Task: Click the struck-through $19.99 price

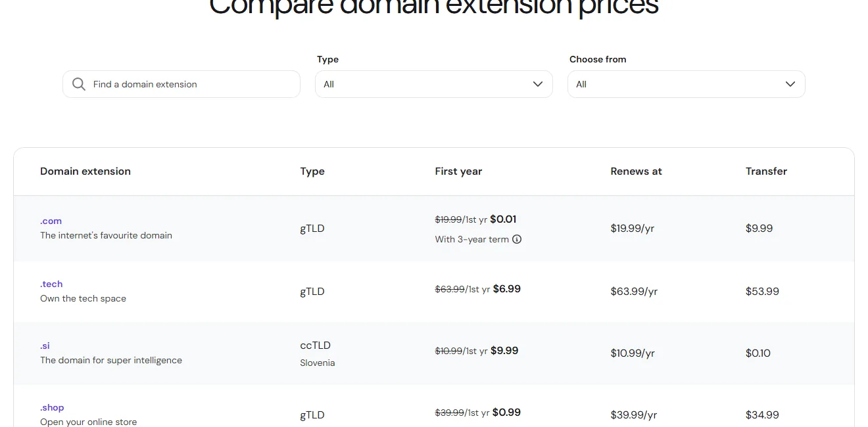Action: coord(448,220)
